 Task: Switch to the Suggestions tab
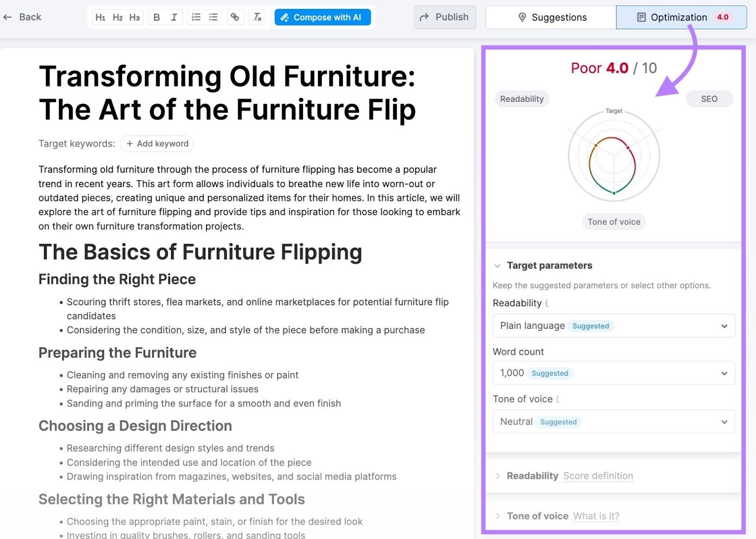click(551, 17)
